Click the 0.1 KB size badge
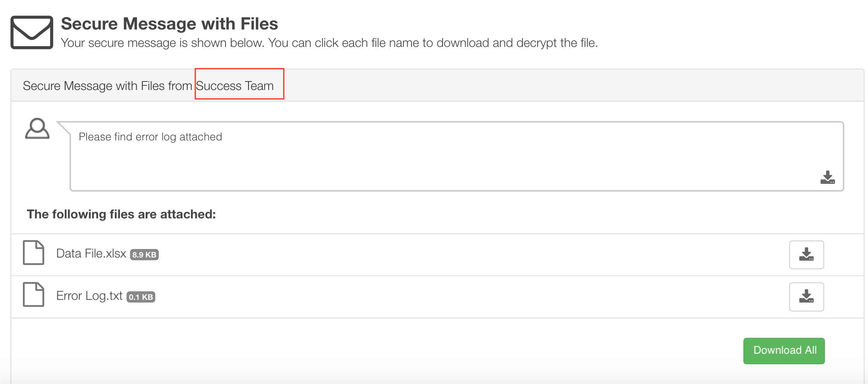The image size is (868, 384). [141, 297]
